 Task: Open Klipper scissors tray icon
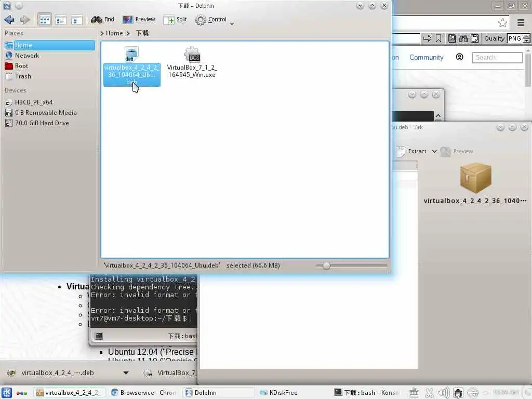429,393
